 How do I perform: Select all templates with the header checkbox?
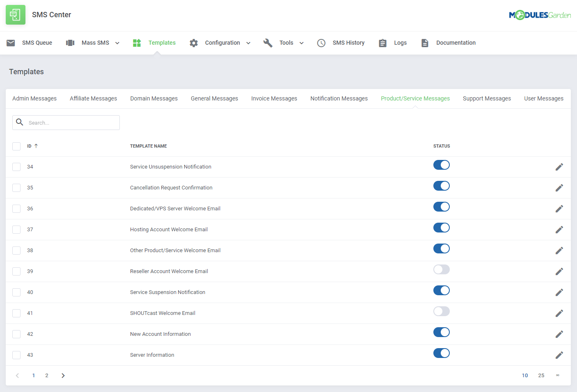16,146
